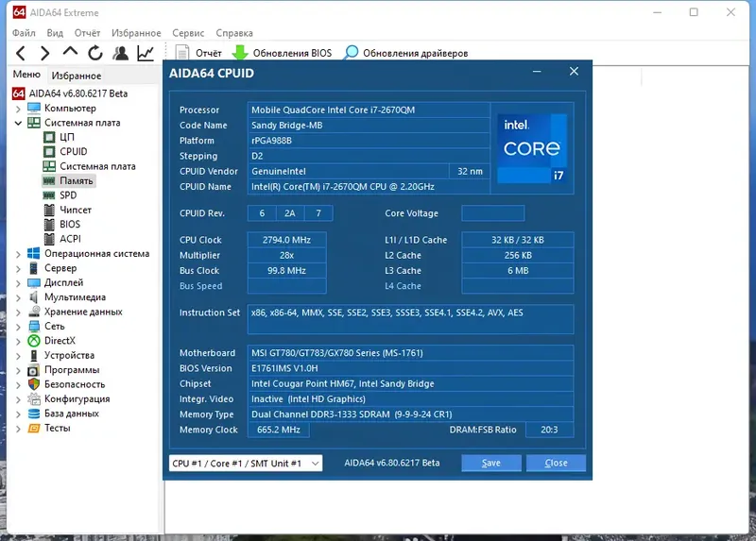
Task: Click the Close button in CPUID
Action: point(556,463)
